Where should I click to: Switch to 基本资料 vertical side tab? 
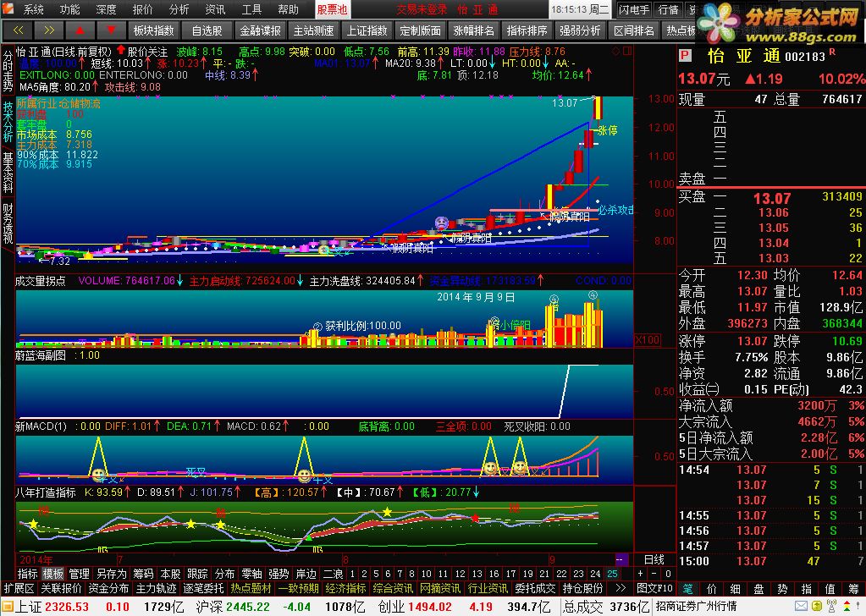[8, 173]
